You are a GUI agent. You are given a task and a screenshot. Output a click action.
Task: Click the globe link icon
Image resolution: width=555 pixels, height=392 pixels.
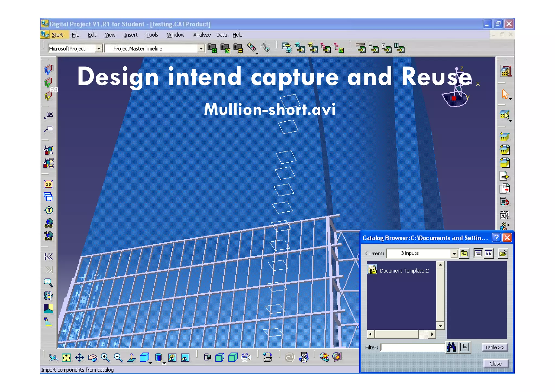49,223
